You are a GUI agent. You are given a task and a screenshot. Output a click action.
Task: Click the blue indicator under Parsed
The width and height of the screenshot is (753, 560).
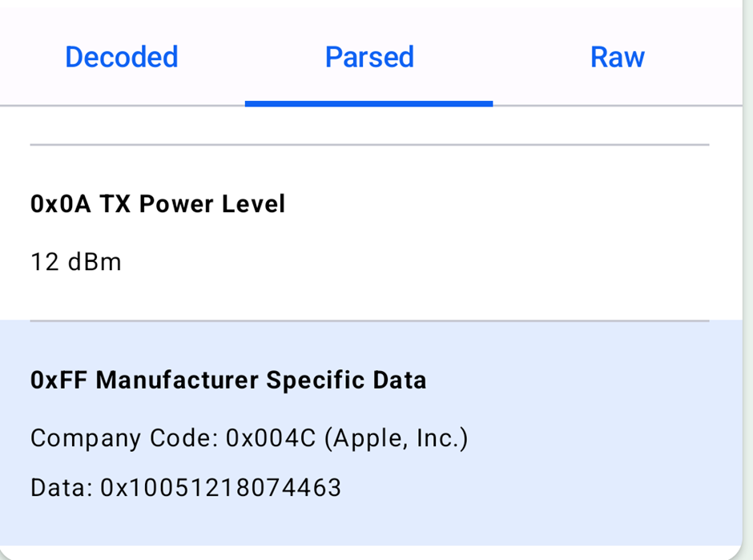tap(368, 103)
